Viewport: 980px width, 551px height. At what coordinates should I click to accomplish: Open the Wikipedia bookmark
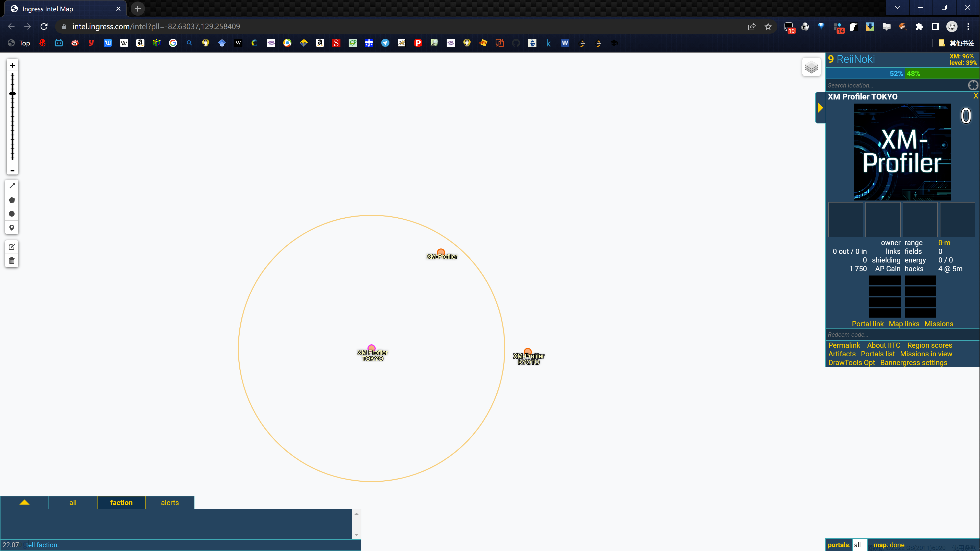tap(124, 43)
